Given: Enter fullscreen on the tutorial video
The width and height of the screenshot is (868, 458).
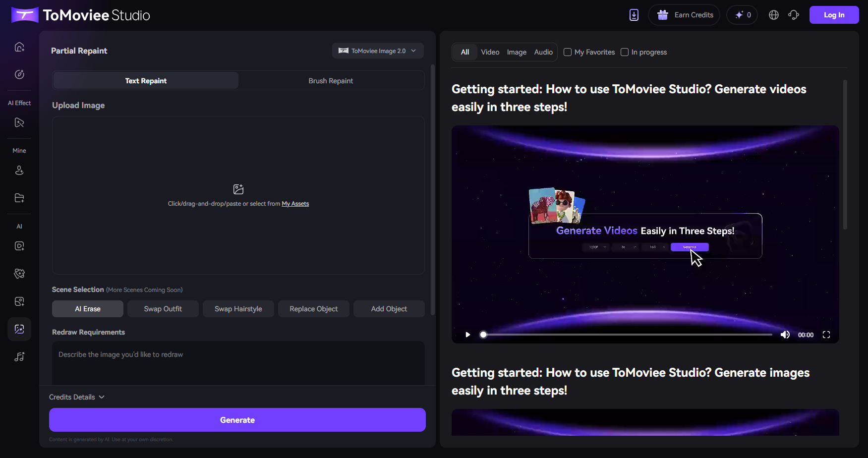Looking at the screenshot, I should coord(826,335).
